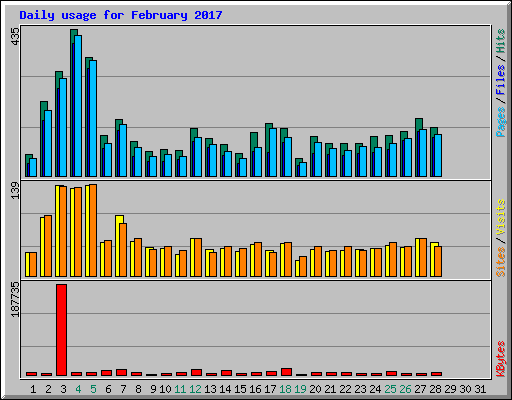Click day label 7 on the axis
Image resolution: width=512 pixels, height=400 pixels.
[123, 389]
